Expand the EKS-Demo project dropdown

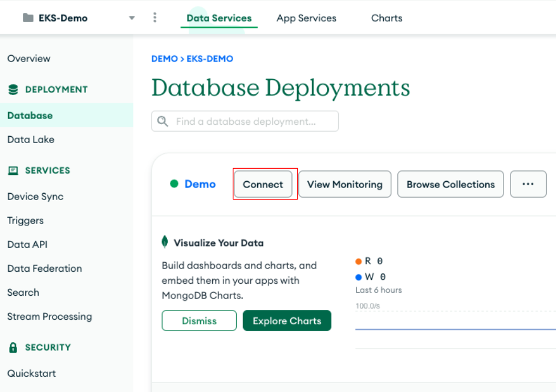132,18
